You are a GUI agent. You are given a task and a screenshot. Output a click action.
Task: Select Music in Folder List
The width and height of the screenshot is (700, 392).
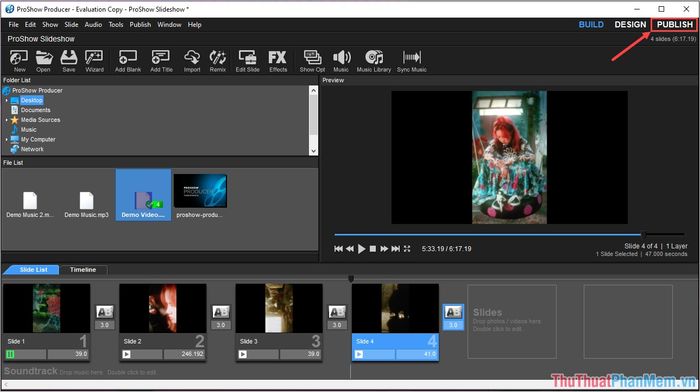pos(29,129)
